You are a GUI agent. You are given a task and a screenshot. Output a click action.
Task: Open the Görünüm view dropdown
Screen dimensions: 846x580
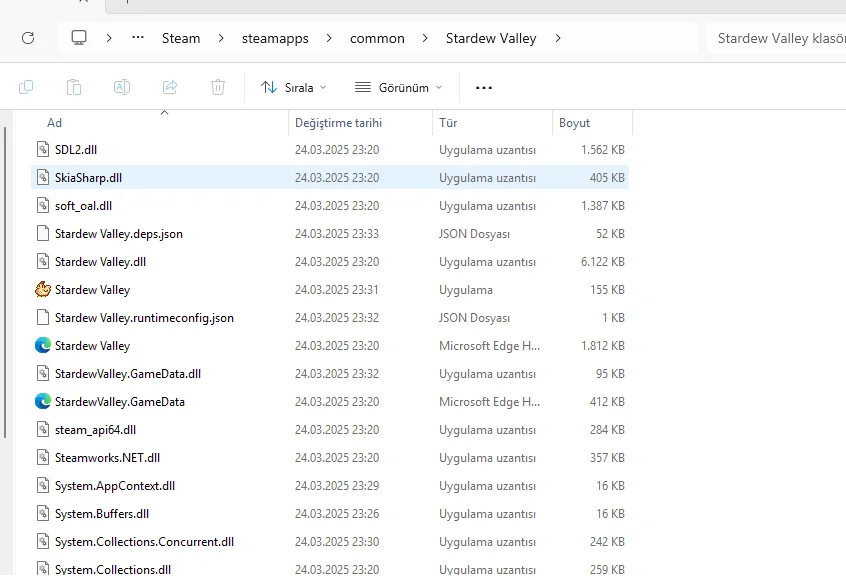coord(398,87)
